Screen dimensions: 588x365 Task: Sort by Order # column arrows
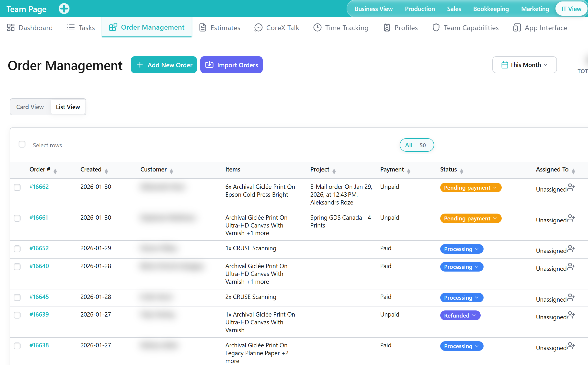(55, 171)
